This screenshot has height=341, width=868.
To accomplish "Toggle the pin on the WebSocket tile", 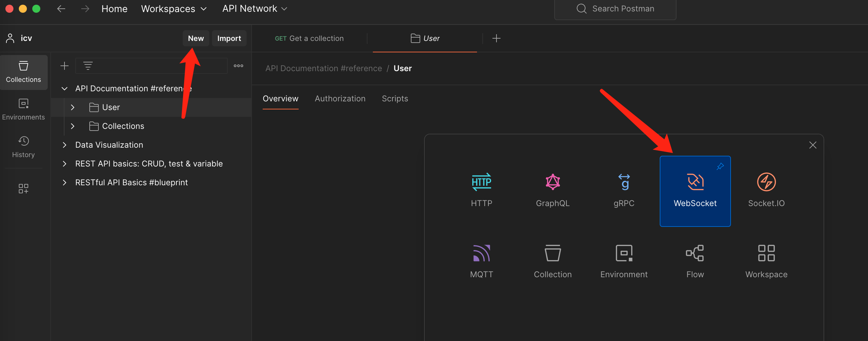I will point(720,166).
